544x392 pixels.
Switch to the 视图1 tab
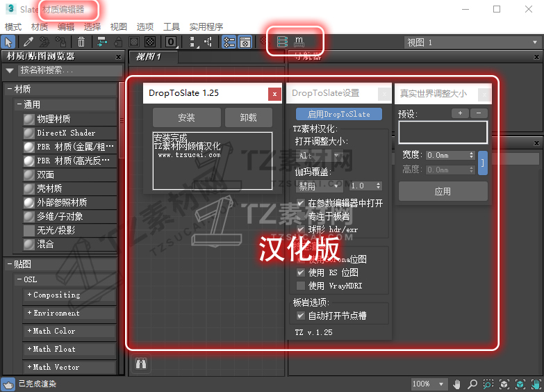pos(153,56)
